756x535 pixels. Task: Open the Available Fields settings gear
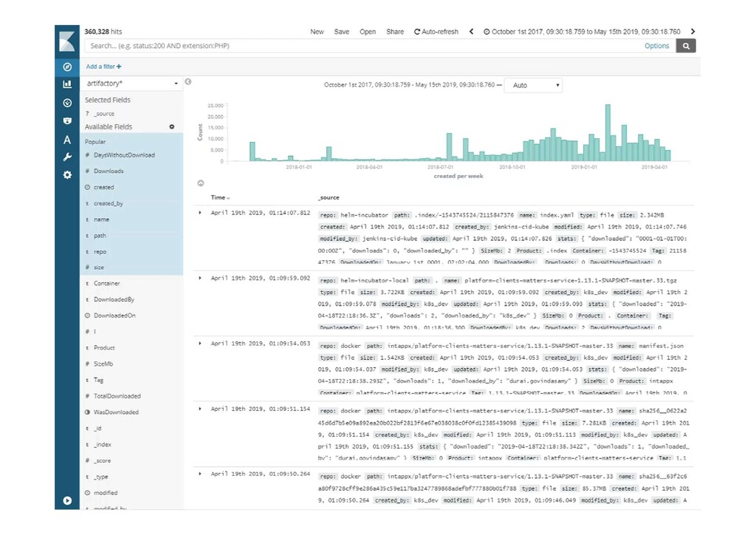(171, 127)
